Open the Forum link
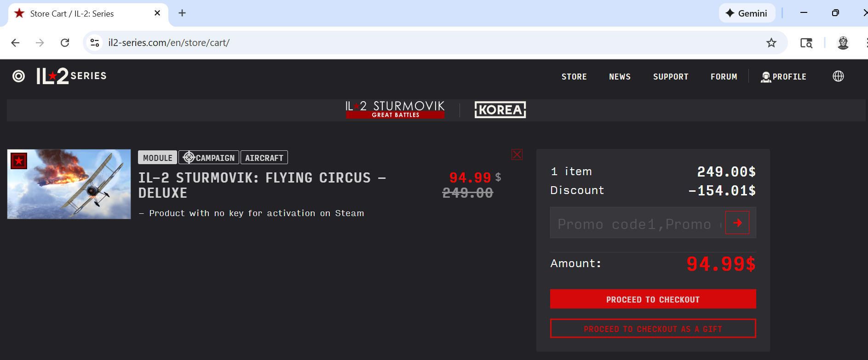This screenshot has height=360, width=868. click(x=724, y=77)
